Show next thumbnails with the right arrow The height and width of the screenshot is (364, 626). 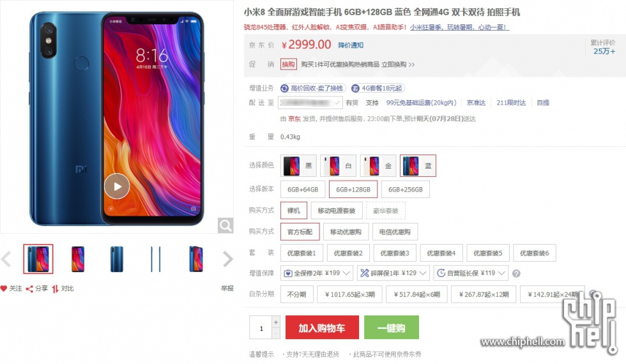(227, 259)
